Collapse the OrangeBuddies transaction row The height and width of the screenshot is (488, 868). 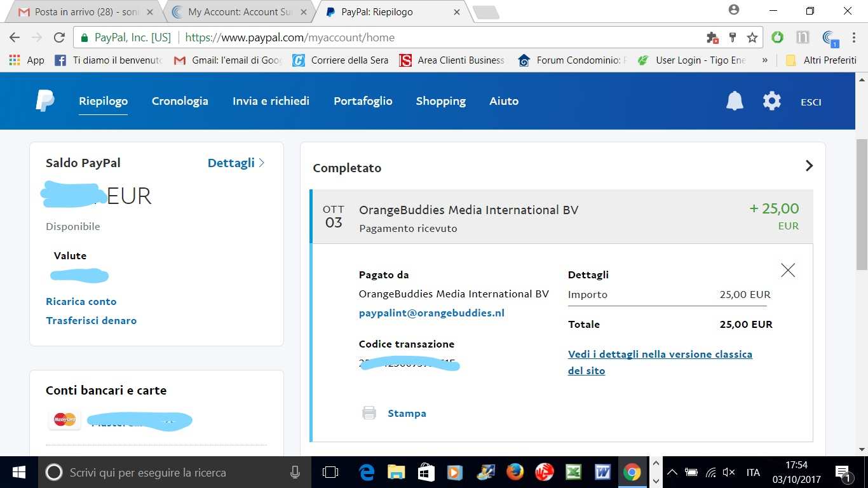click(x=562, y=217)
